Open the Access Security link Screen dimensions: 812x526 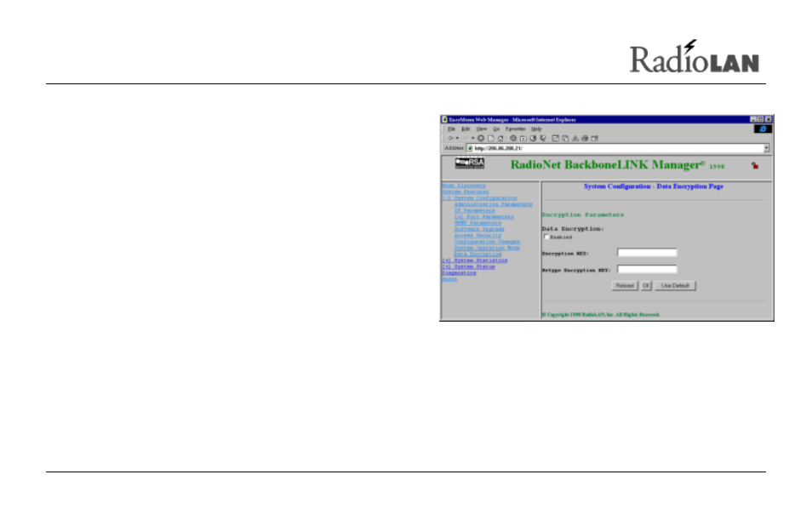click(478, 236)
